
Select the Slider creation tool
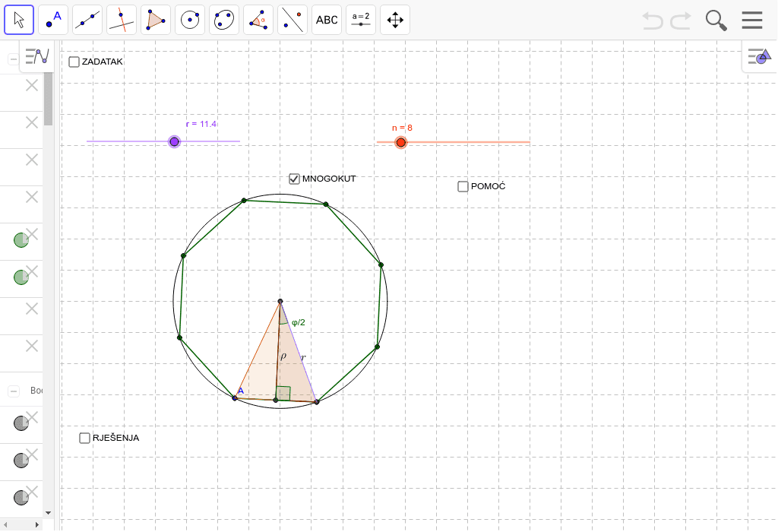(x=360, y=19)
